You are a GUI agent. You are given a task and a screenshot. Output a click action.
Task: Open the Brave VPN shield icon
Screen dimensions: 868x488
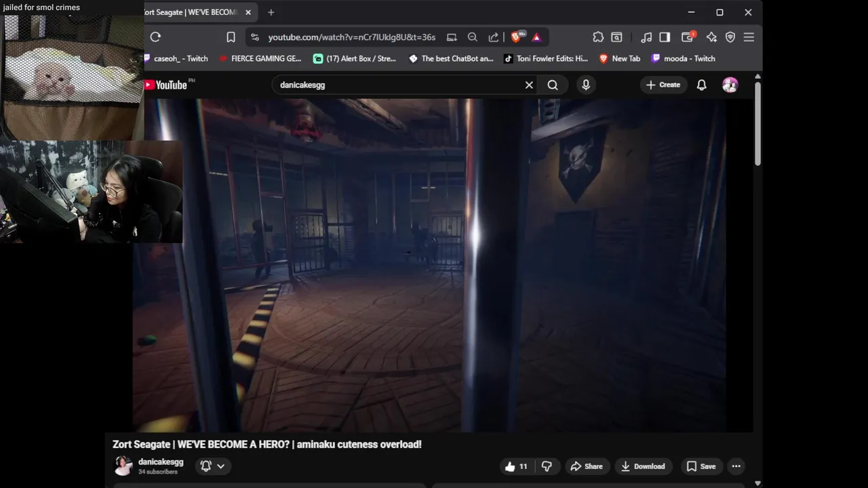[730, 37]
